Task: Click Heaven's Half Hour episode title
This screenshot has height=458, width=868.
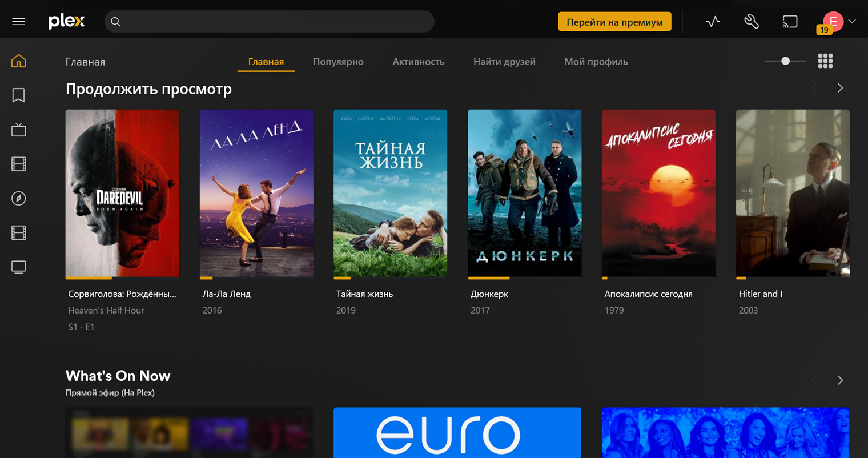Action: pyautogui.click(x=106, y=311)
